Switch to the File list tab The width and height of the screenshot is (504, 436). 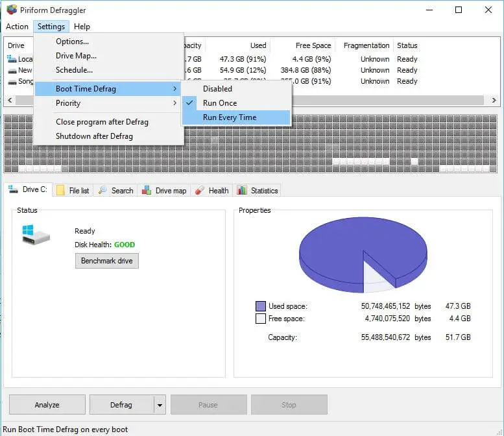73,190
